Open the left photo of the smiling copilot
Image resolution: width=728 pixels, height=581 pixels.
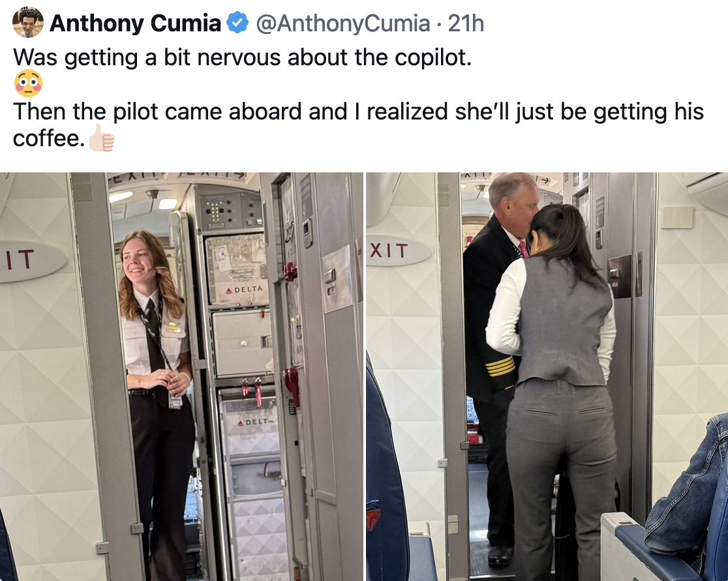(x=181, y=377)
